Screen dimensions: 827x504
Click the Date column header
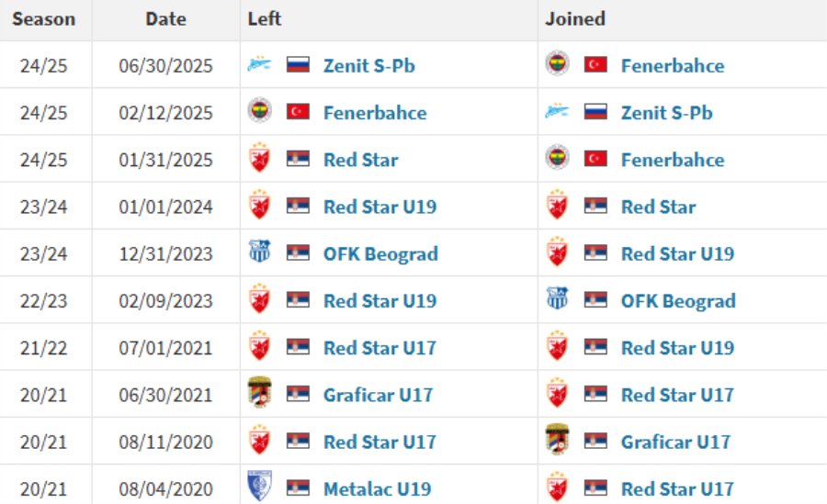pyautogui.click(x=165, y=19)
